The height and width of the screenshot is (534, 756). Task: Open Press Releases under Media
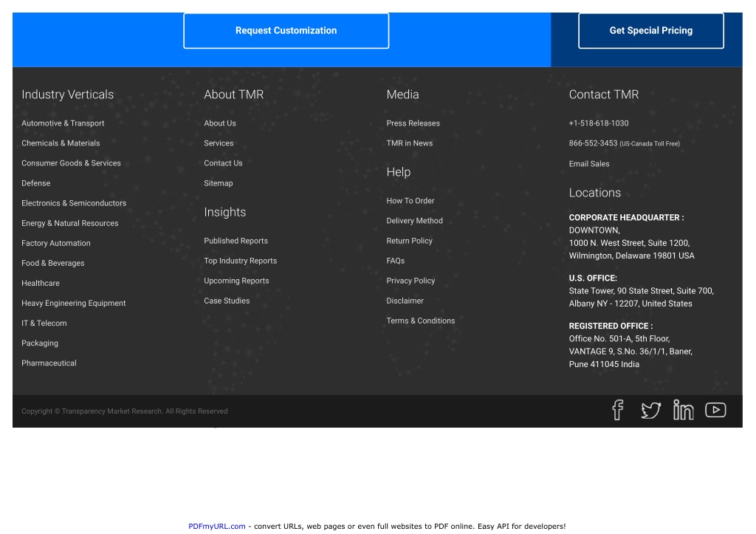(x=413, y=123)
